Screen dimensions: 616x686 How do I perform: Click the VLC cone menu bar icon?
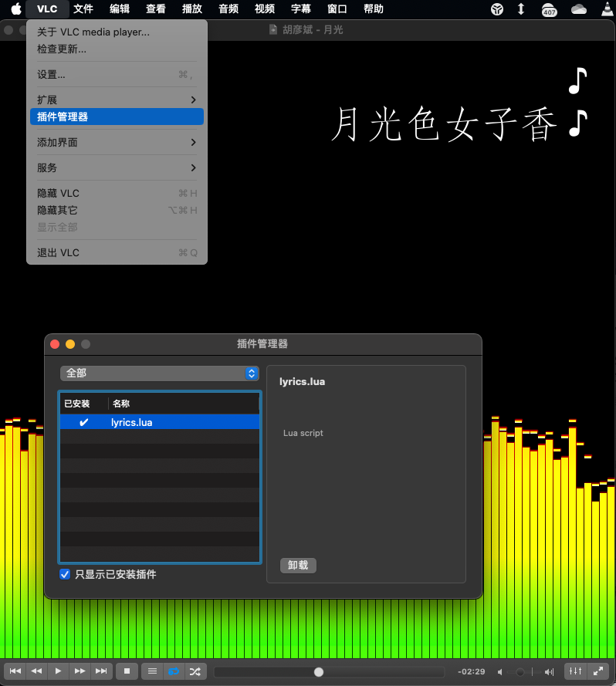coord(608,8)
